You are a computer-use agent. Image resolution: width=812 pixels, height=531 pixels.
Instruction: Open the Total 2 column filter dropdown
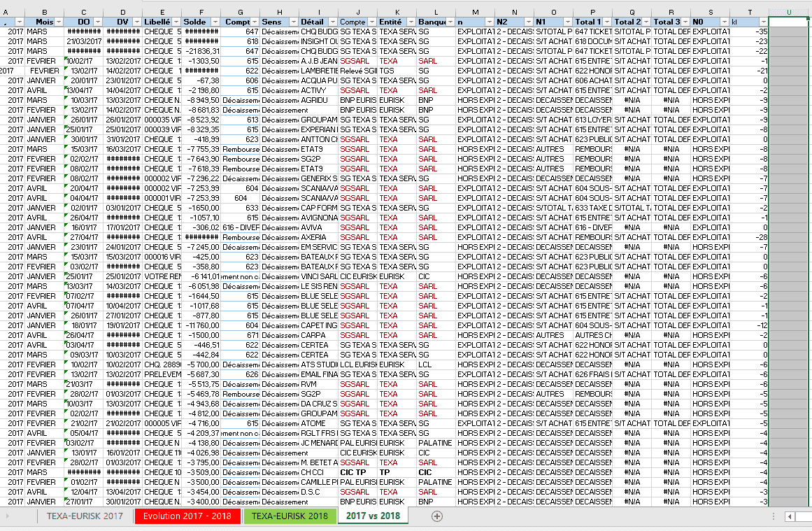pyautogui.click(x=646, y=22)
